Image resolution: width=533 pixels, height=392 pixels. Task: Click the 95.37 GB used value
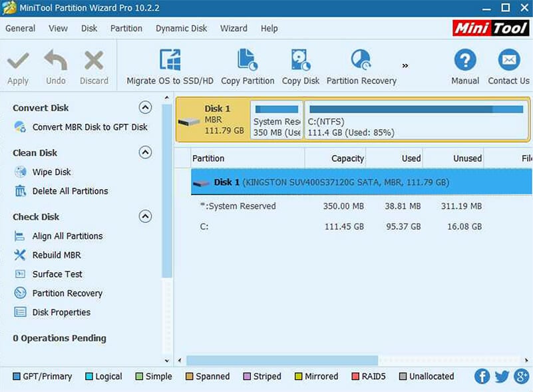tap(403, 226)
